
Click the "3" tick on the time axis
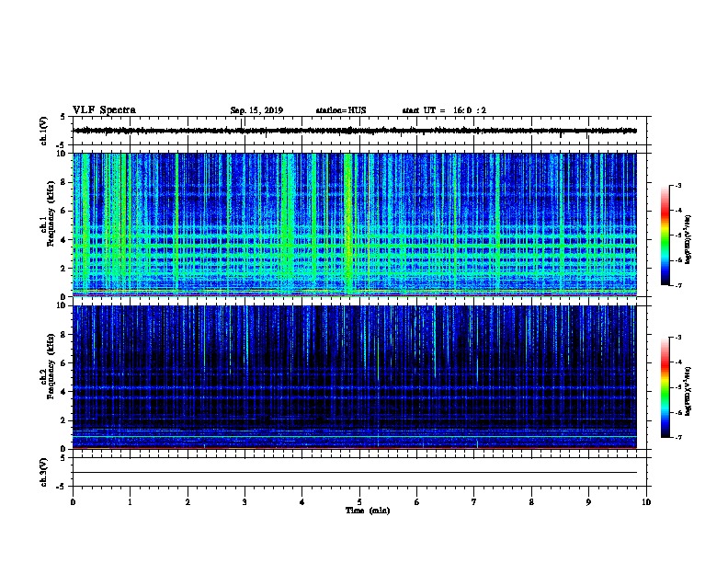click(x=245, y=502)
